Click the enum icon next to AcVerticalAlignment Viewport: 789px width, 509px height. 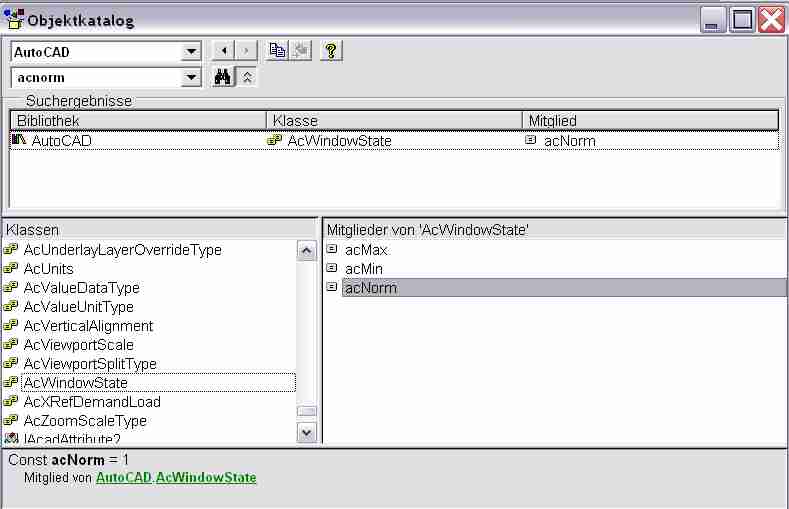11,325
